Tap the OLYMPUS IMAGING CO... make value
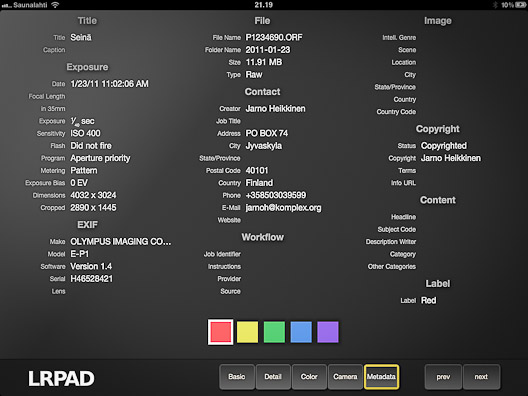 click(x=121, y=242)
